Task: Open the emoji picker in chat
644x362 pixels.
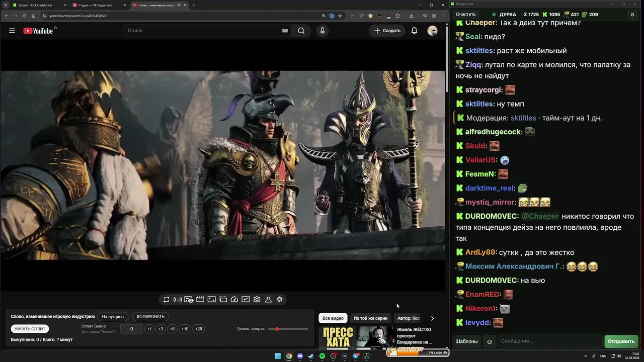Action: coord(490,342)
